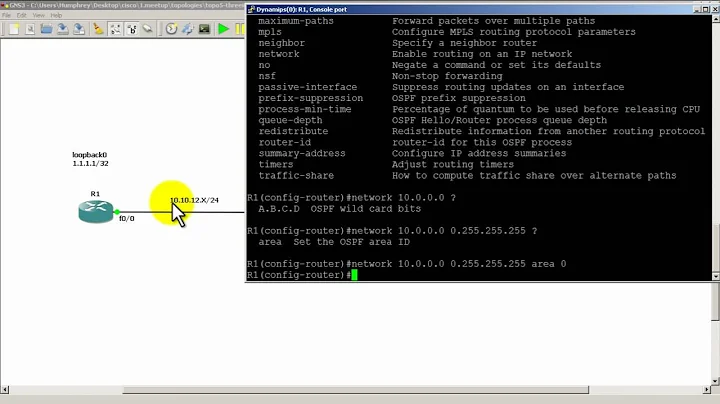Click 'maximum-paths' entry in console
This screenshot has height=404, width=720.
click(x=296, y=21)
